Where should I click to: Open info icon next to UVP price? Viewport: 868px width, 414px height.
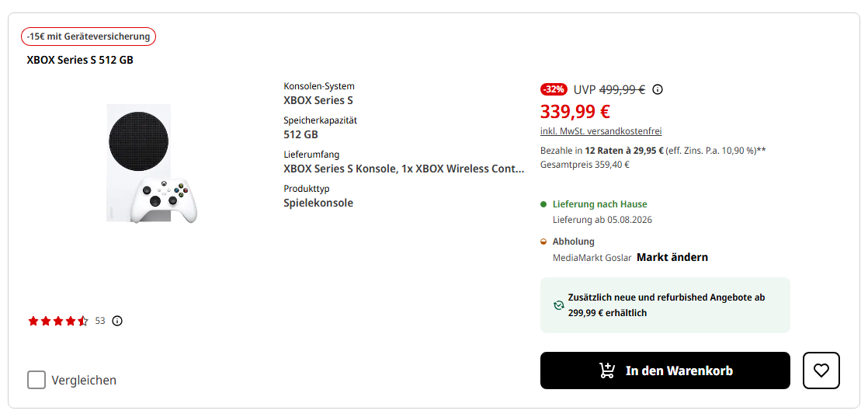pos(657,89)
